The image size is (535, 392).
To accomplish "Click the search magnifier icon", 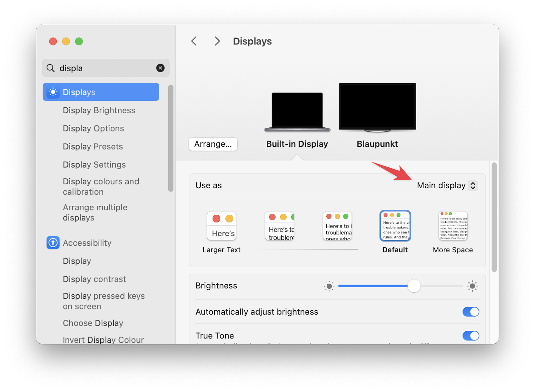I will pos(50,68).
